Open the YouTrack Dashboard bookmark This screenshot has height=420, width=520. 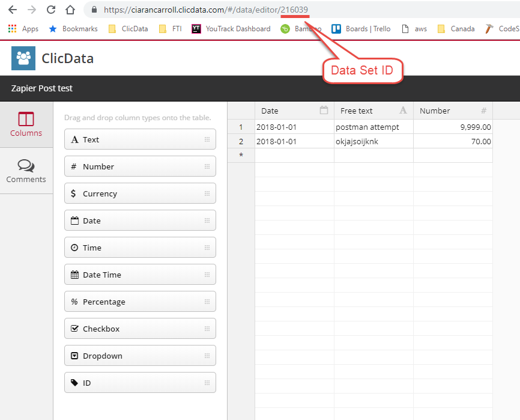point(231,28)
